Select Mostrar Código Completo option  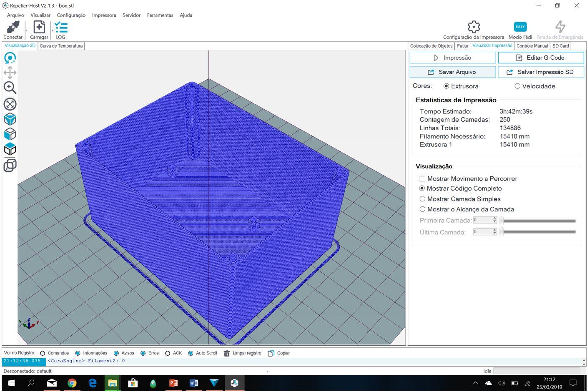[422, 188]
